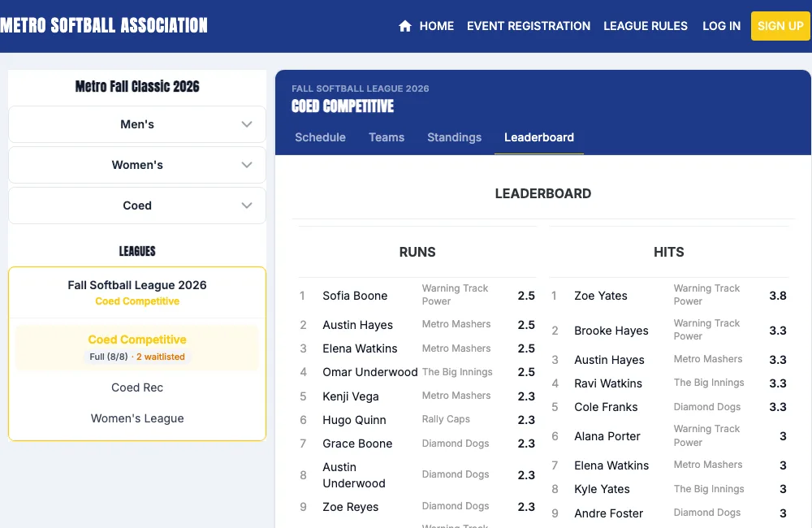This screenshot has height=528, width=812.
Task: Open LEAGUE RULES page
Action: pos(646,26)
